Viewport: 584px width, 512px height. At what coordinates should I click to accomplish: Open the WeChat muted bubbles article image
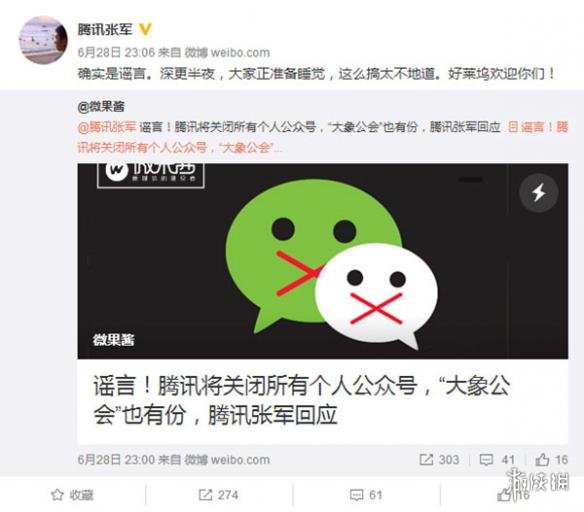323,261
